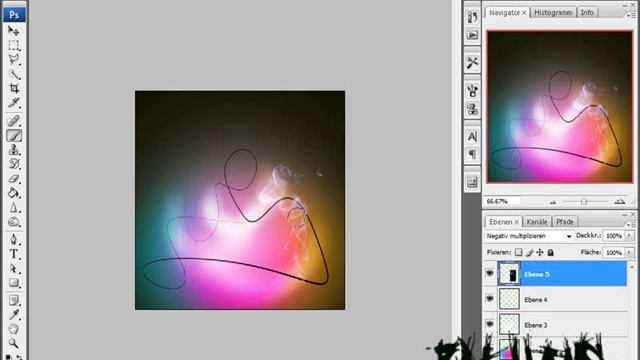Select the Zoom magnifier tool
The width and height of the screenshot is (640, 360).
(14, 343)
